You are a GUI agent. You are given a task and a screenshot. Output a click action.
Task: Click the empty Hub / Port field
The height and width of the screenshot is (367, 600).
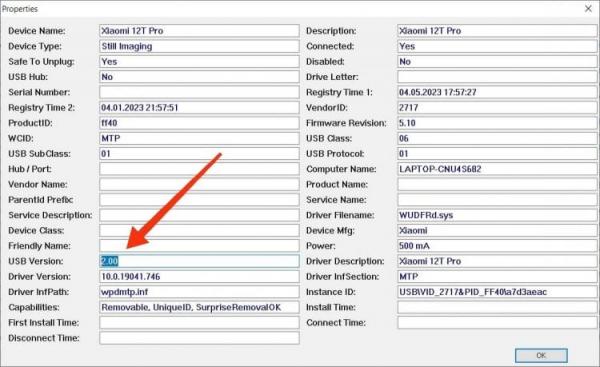(199, 169)
